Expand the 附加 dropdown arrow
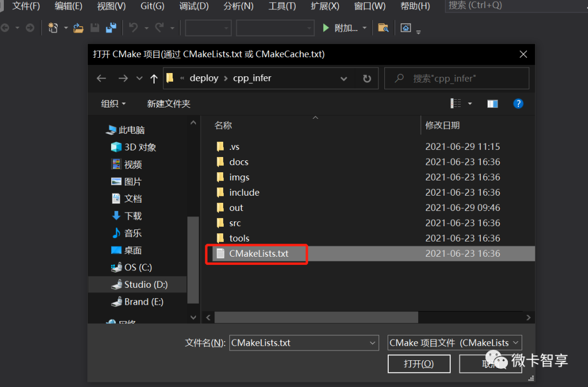This screenshot has height=387, width=588. (x=364, y=28)
